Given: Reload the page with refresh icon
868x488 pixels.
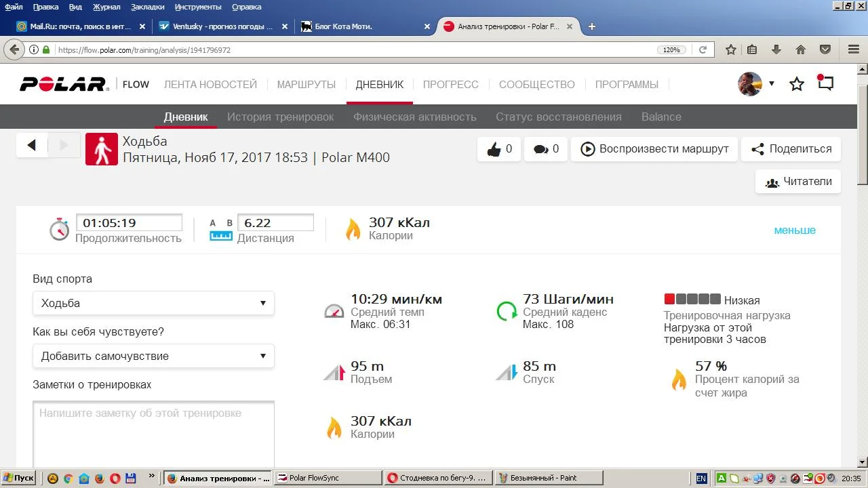Looking at the screenshot, I should click(x=703, y=49).
